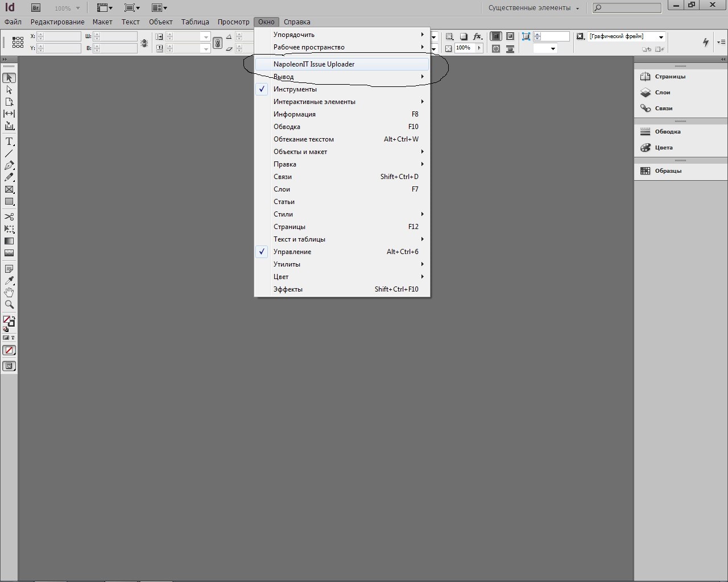Open opacity 100% slider arrow
The height and width of the screenshot is (582, 728).
(x=479, y=48)
